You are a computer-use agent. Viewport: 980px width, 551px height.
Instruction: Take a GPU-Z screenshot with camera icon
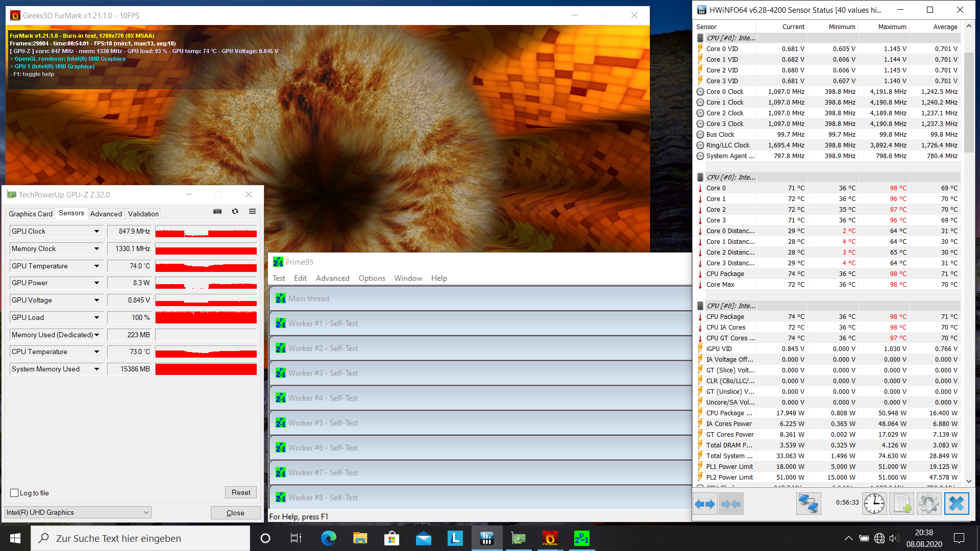click(217, 211)
